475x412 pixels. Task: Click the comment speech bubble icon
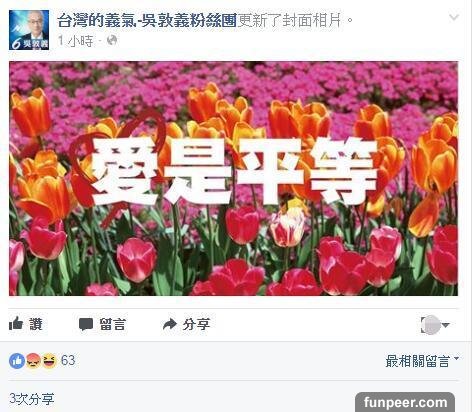tap(86, 324)
